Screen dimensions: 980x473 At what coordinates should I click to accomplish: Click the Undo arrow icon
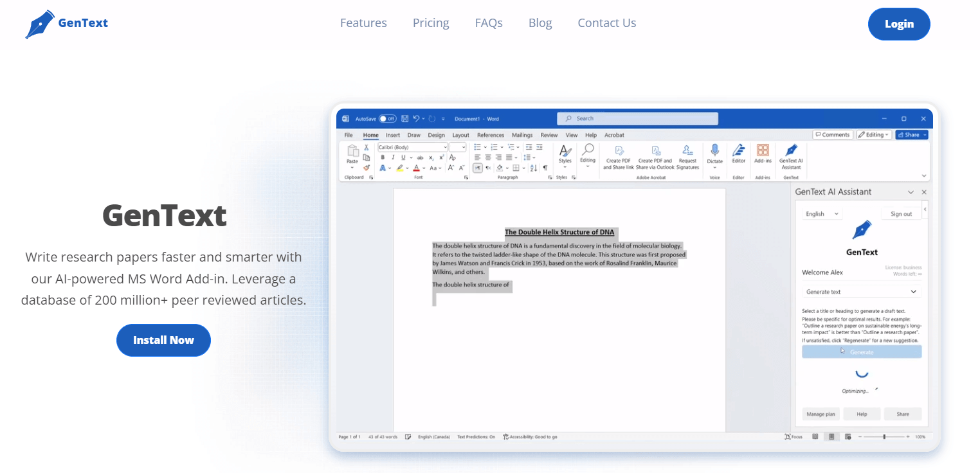(x=416, y=118)
